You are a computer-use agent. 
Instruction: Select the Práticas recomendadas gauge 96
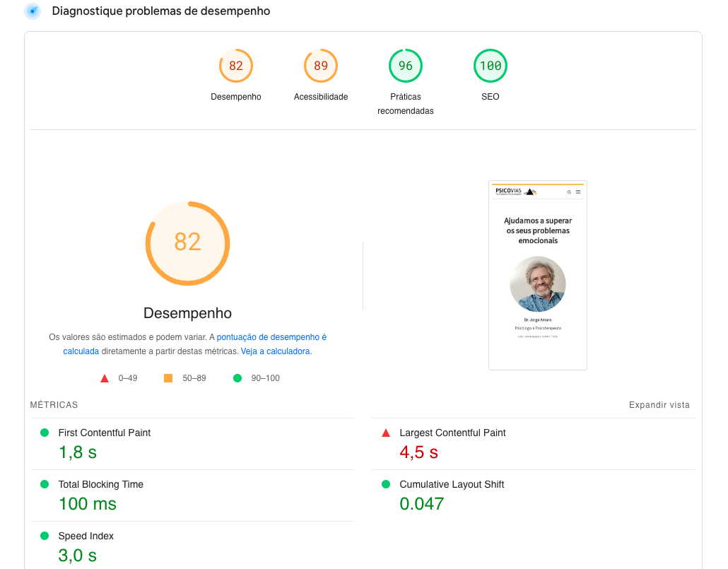(405, 66)
